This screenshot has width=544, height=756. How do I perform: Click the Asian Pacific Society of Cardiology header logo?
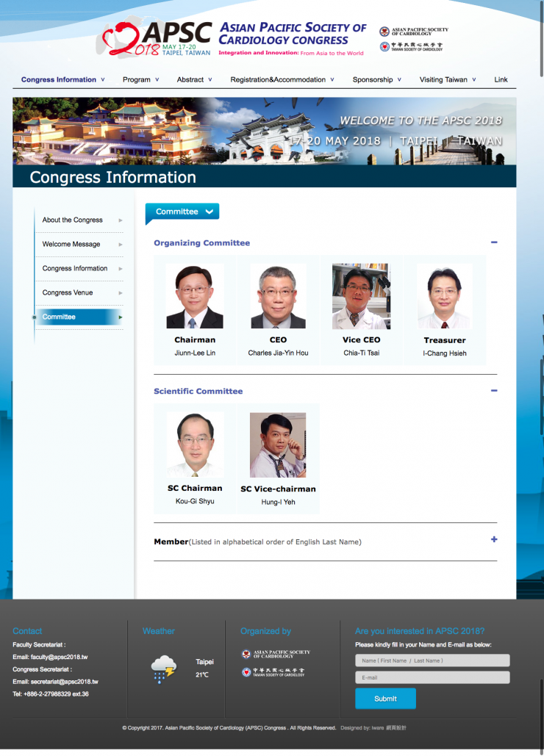point(414,32)
